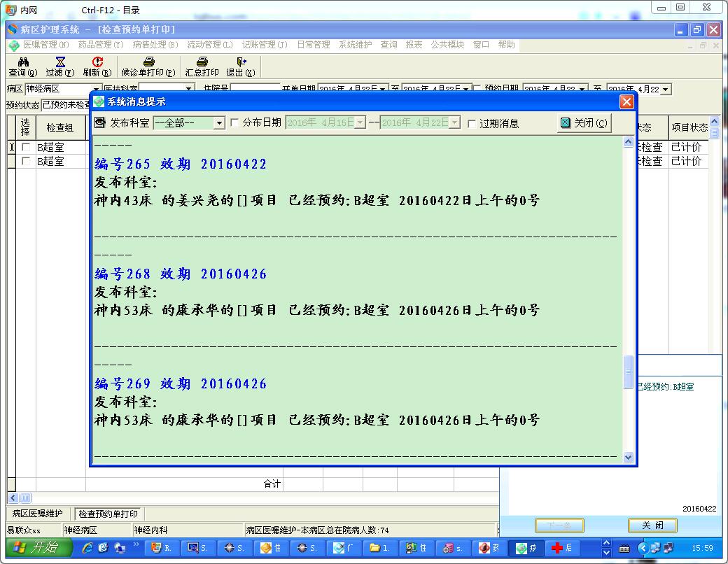The width and height of the screenshot is (728, 564).
Task: Open the 2016年 4月15日 start date dropdown
Action: [360, 123]
